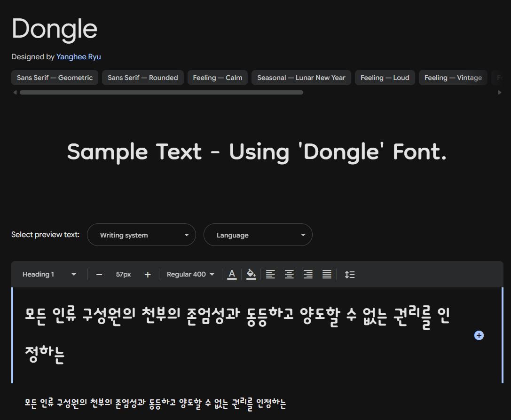Select the Feeling — Loud tag
This screenshot has height=420, width=511.
[x=385, y=78]
